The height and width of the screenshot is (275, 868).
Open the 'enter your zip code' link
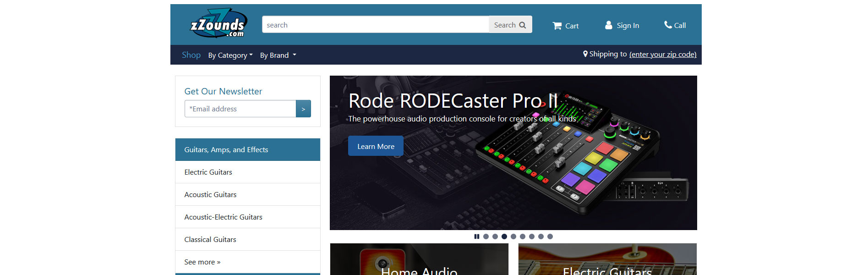(663, 54)
